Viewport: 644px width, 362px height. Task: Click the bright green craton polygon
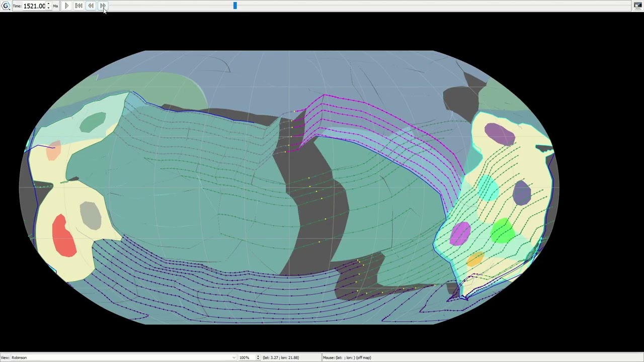tap(502, 230)
